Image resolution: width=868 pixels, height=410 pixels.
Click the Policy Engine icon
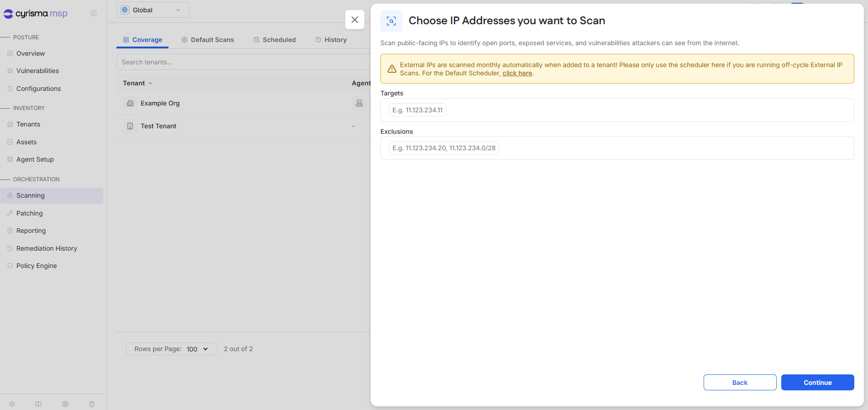10,266
